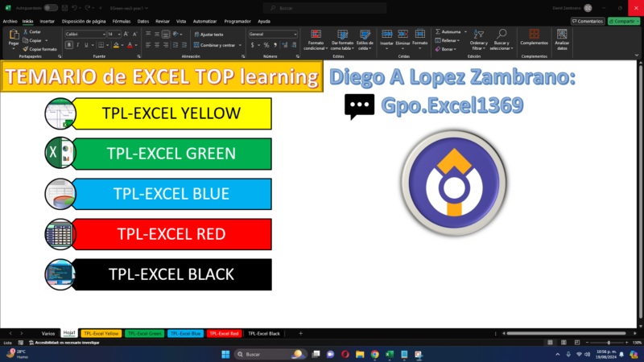Viewport: 644px width, 362px height.
Task: Open Buscar y seleccionar
Action: click(502, 39)
